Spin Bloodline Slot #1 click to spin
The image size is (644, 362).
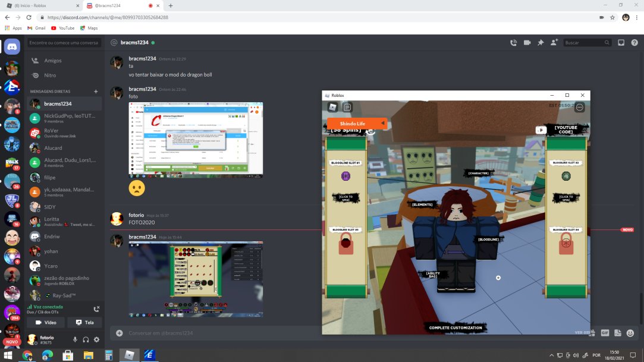(345, 199)
